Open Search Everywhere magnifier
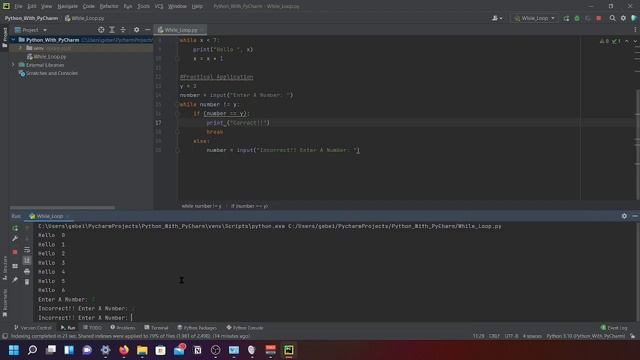640x360 pixels. coord(612,18)
